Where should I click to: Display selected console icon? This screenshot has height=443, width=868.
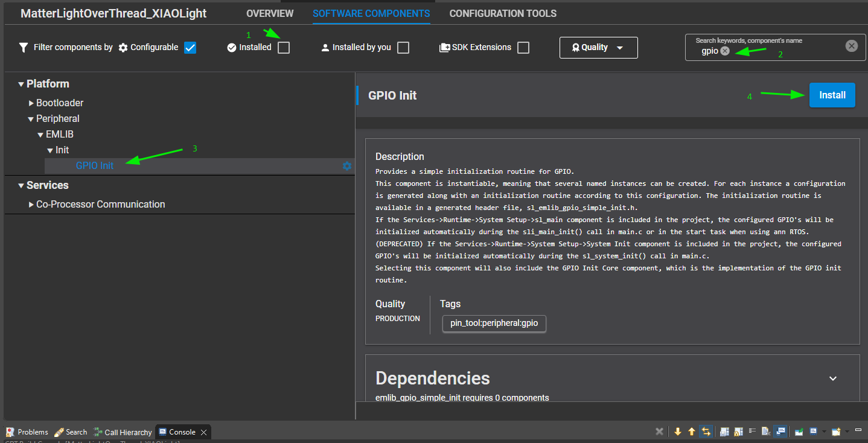pyautogui.click(x=813, y=432)
